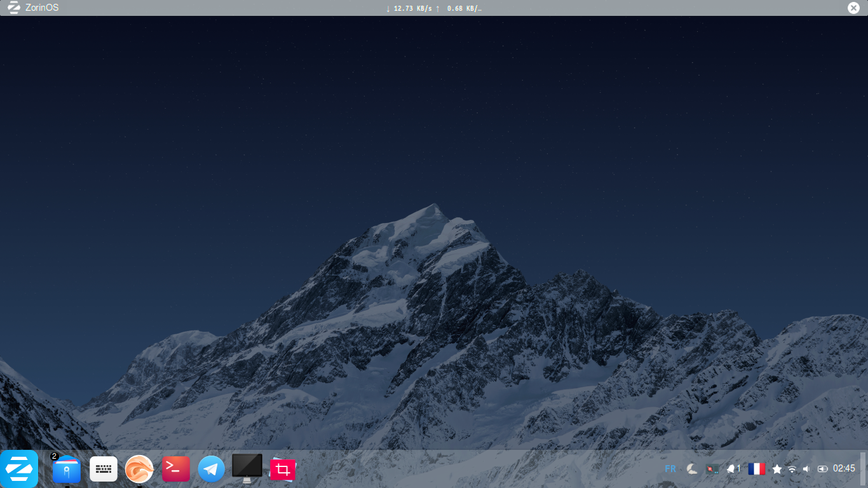Open notifications bell showing 1
868x488 pixels.
point(734,469)
